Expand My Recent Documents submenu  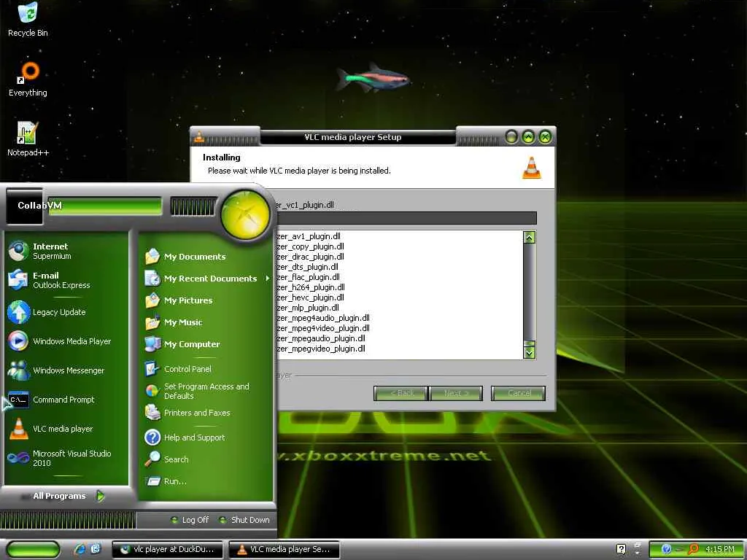206,279
